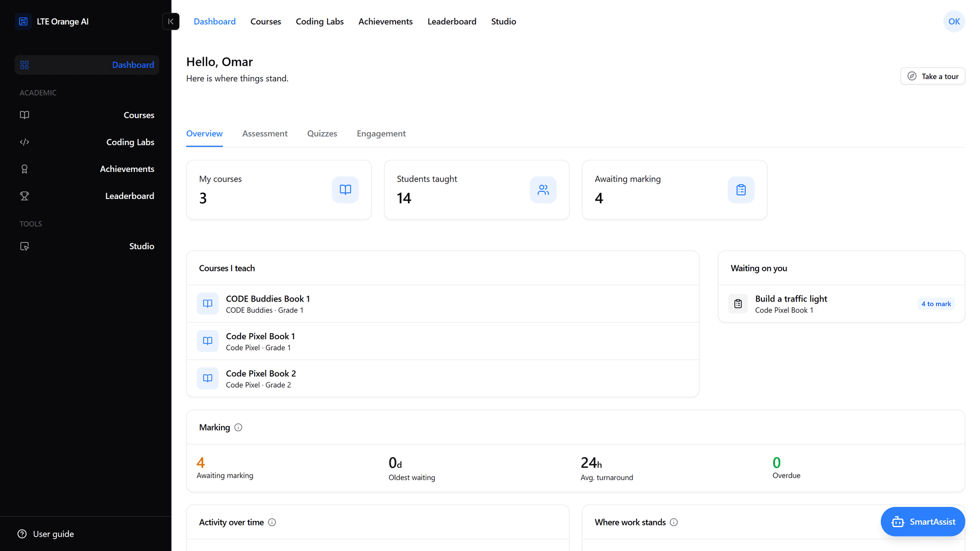
Task: Click the Students taught people icon
Action: [543, 190]
